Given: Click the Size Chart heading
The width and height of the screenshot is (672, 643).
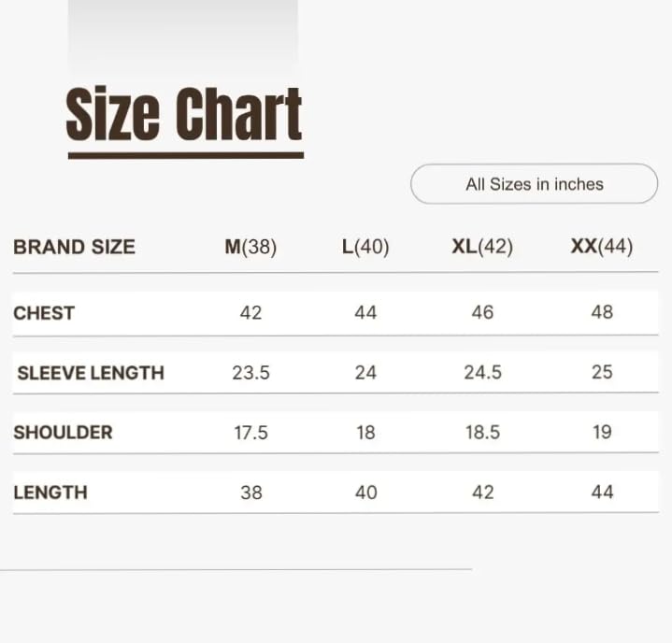Looking at the screenshot, I should click(x=184, y=115).
